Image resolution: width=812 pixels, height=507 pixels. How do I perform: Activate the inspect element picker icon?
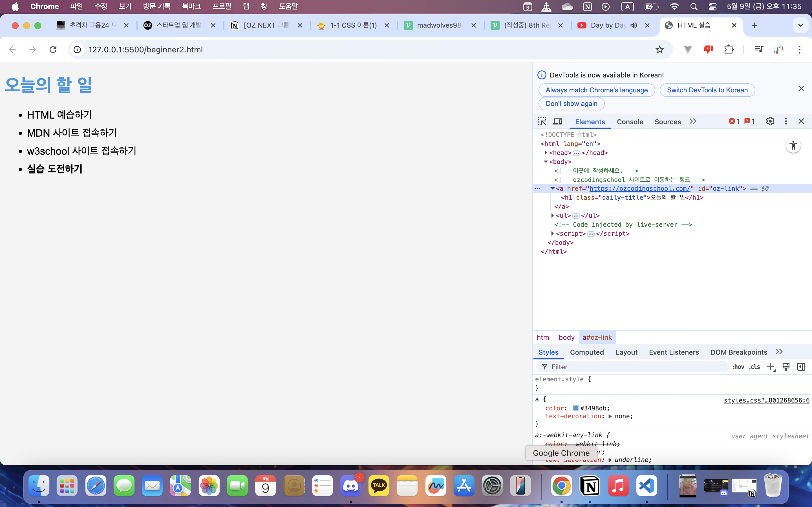pyautogui.click(x=542, y=121)
